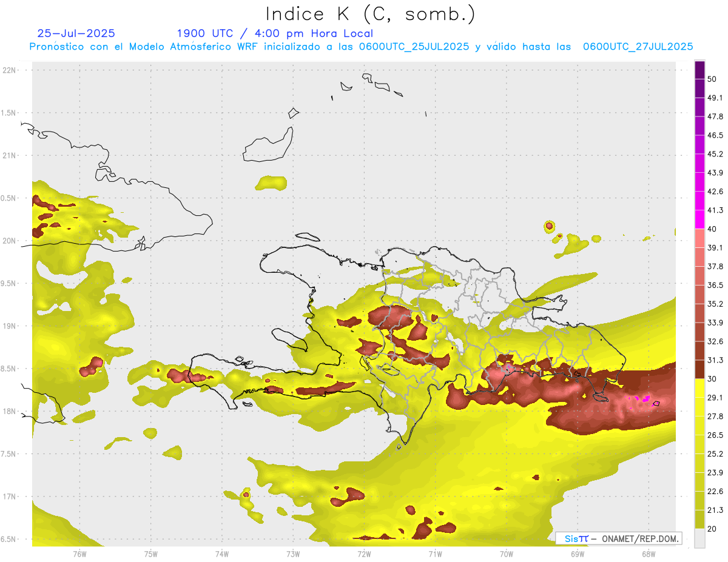This screenshot has height=562, width=728.
Task: Click the legend value '45.2'
Action: pos(715,154)
